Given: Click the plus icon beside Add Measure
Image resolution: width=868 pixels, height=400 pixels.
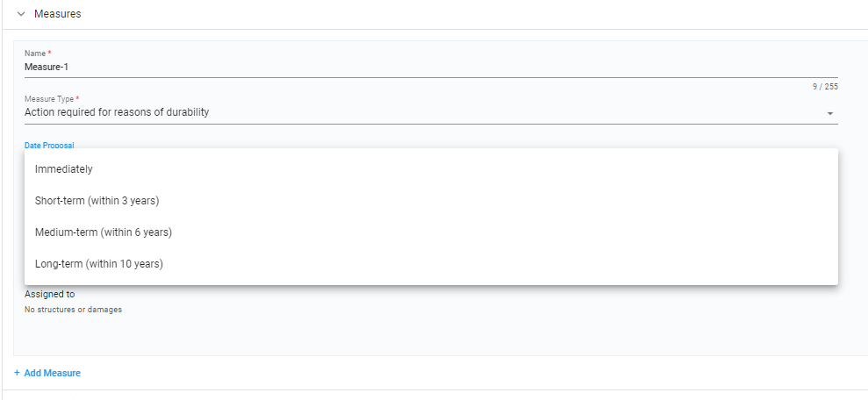Looking at the screenshot, I should [18, 373].
